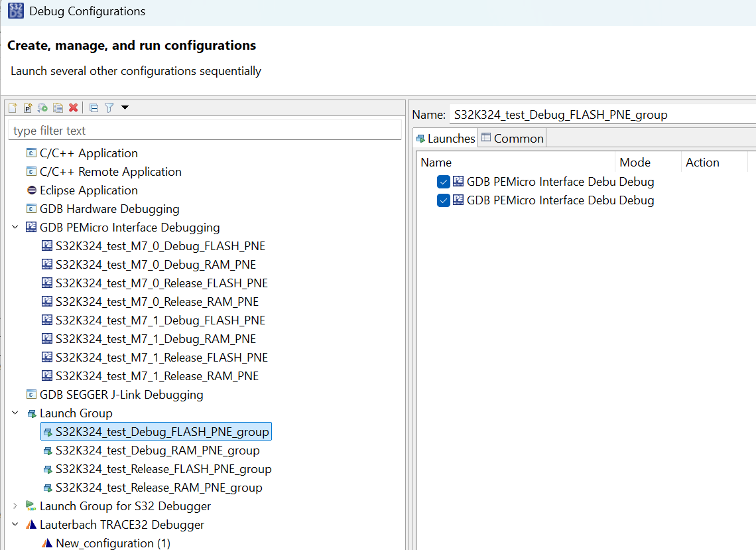This screenshot has width=756, height=550.
Task: Switch to the Launches tab
Action: [x=446, y=139]
